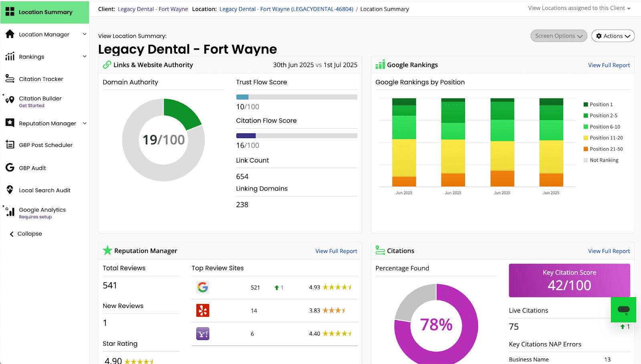The height and width of the screenshot is (364, 641).
Task: Click the first Jun 2025 rankings bar
Action: (404, 142)
